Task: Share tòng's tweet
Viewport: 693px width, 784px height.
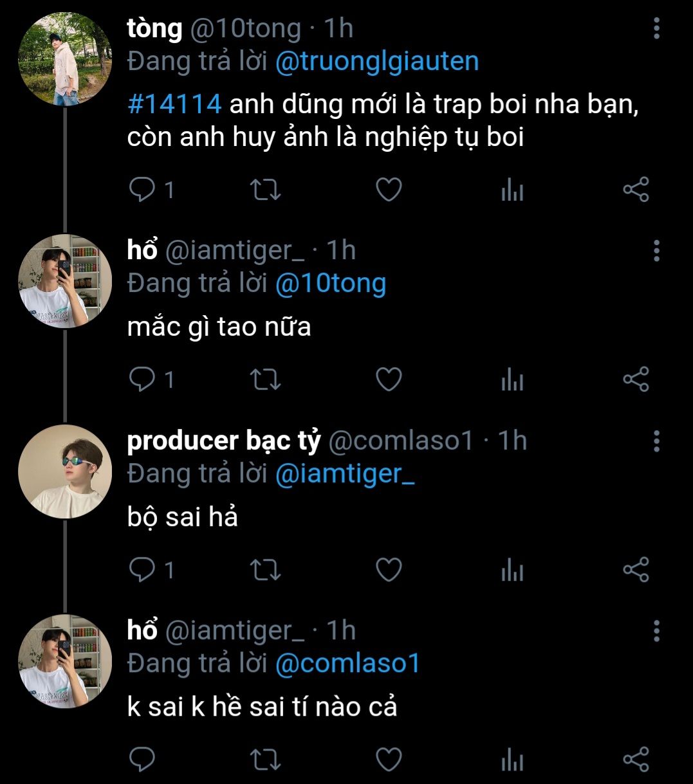Action: 636,190
